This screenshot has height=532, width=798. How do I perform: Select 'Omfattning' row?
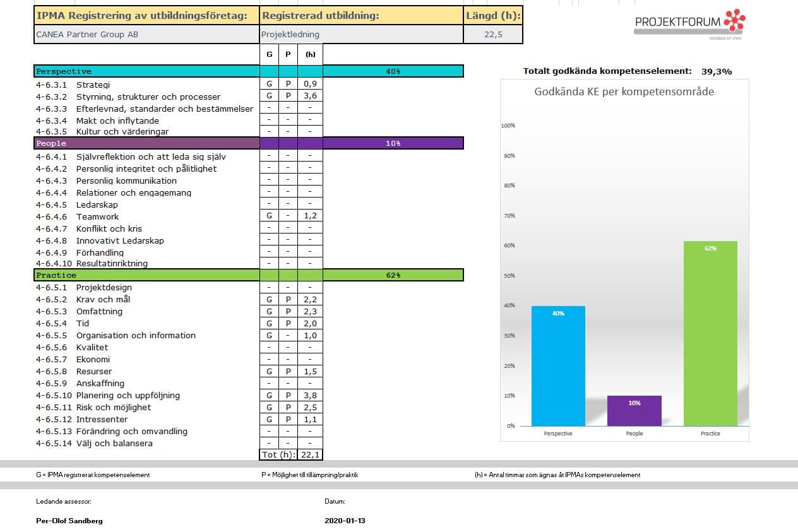[99, 311]
